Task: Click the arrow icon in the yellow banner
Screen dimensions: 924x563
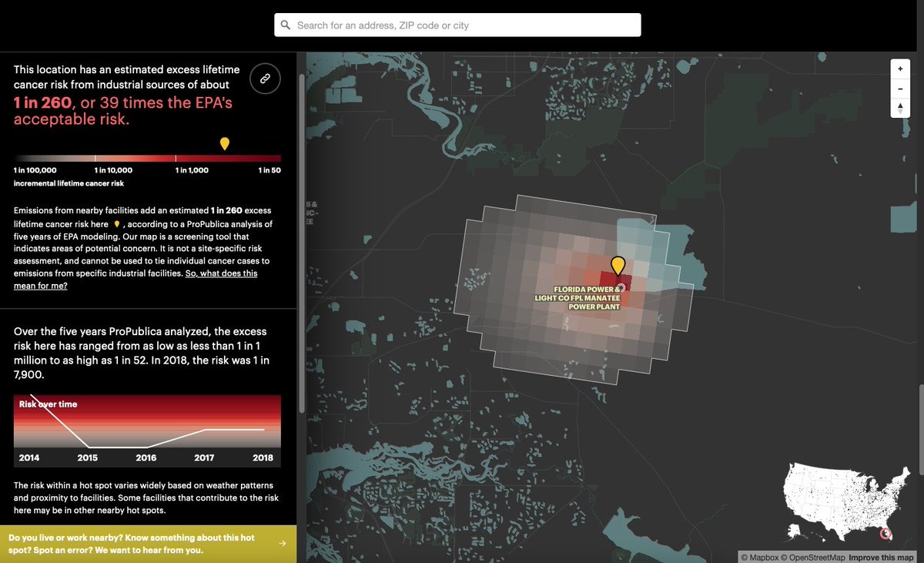Action: point(283,544)
